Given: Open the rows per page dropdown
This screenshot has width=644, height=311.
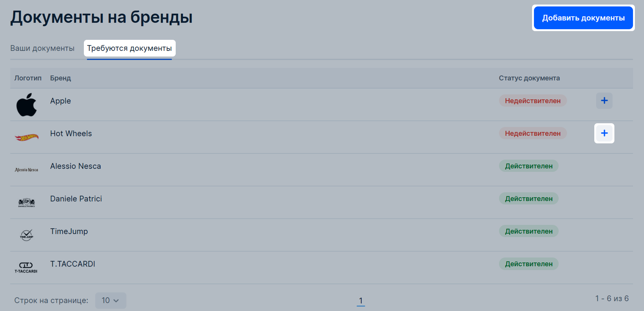Looking at the screenshot, I should pos(110,300).
